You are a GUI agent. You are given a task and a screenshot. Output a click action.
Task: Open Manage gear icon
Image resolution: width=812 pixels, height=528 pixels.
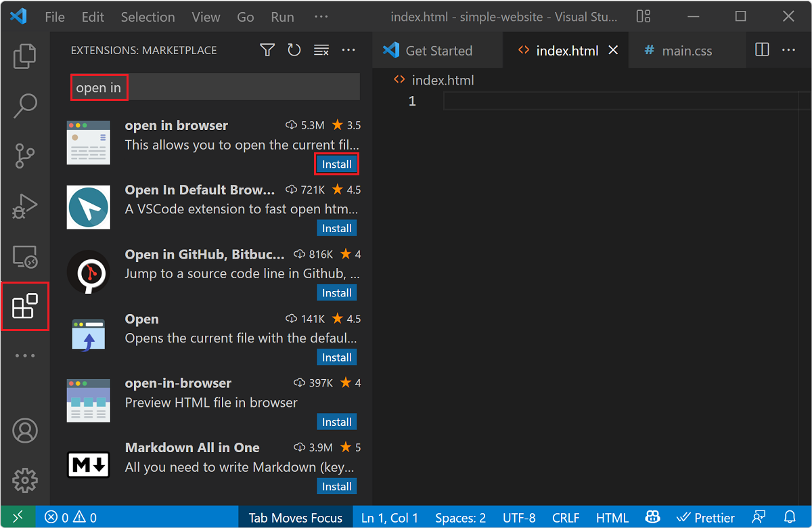pyautogui.click(x=25, y=480)
